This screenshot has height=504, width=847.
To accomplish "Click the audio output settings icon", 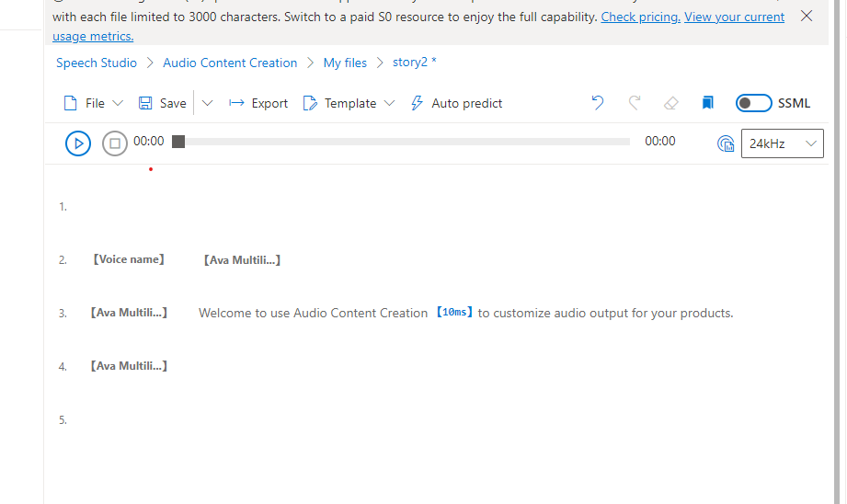I will tap(726, 143).
